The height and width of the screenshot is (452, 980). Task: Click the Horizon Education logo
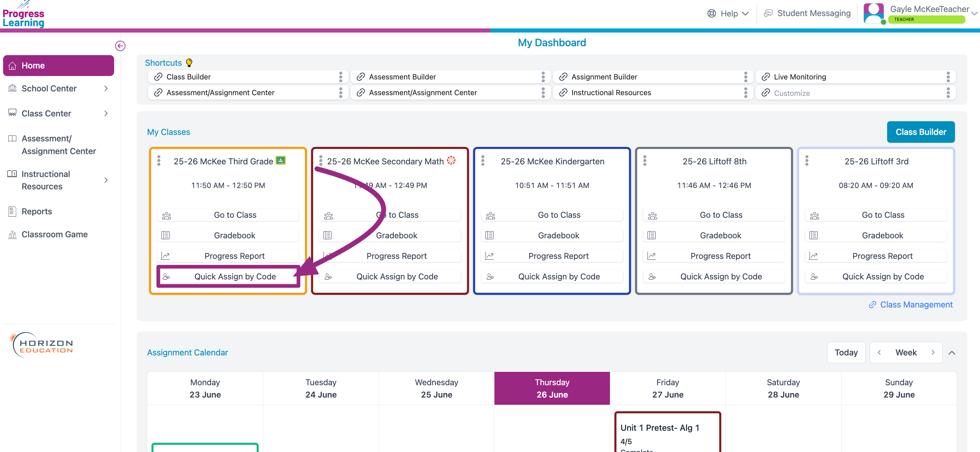[41, 344]
